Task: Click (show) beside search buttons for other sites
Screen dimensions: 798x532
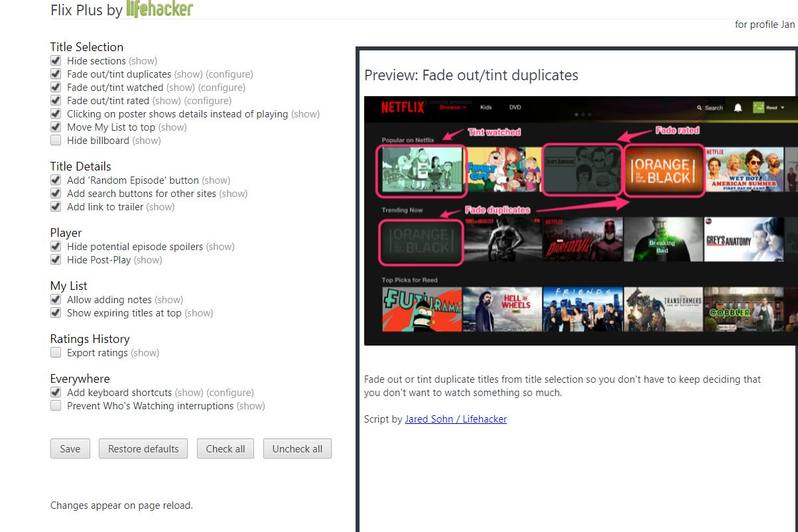Action: pos(233,194)
